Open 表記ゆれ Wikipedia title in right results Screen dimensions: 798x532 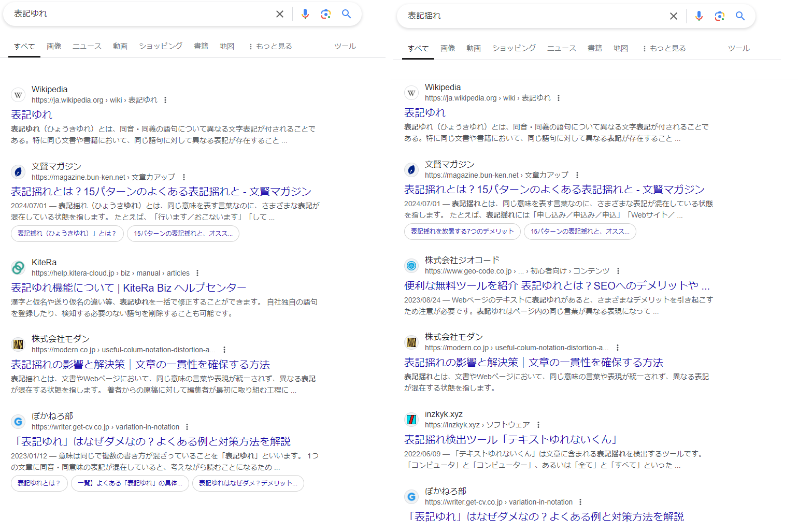425,112
